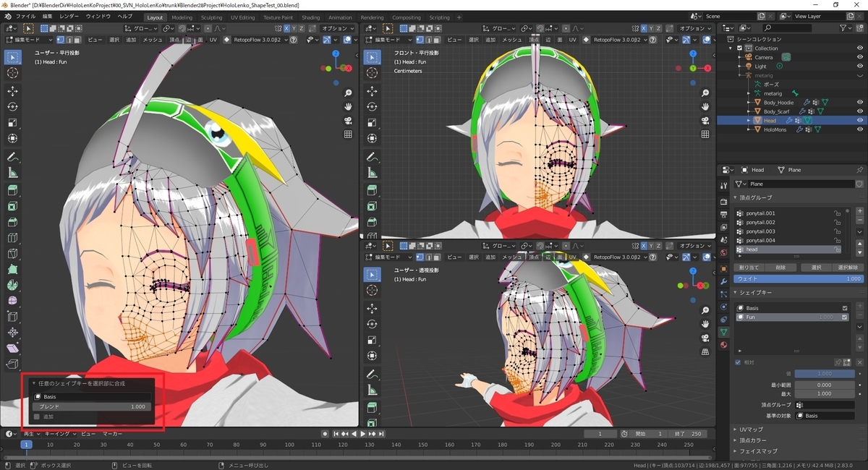Open Object Data properties tab (green triangle)

723,332
